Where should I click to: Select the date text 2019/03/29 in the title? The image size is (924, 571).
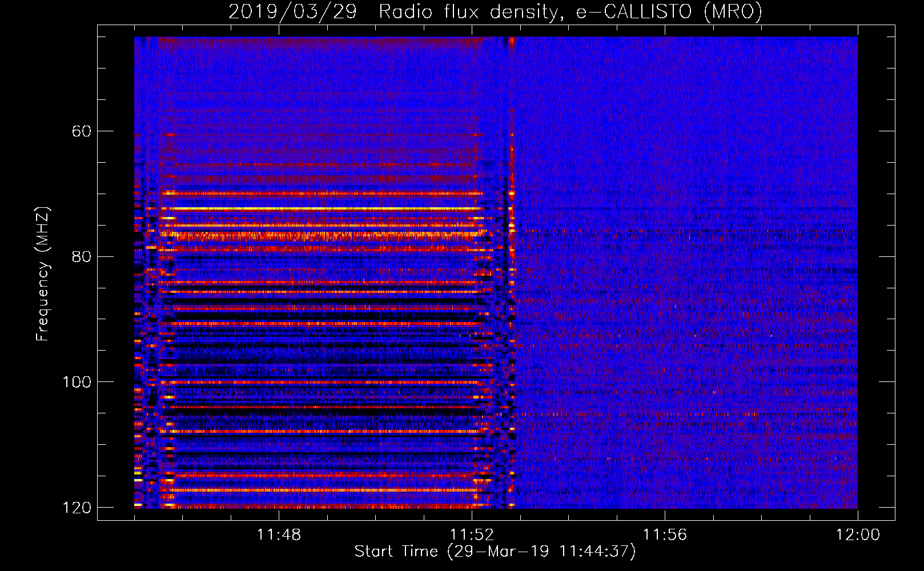pyautogui.click(x=292, y=11)
